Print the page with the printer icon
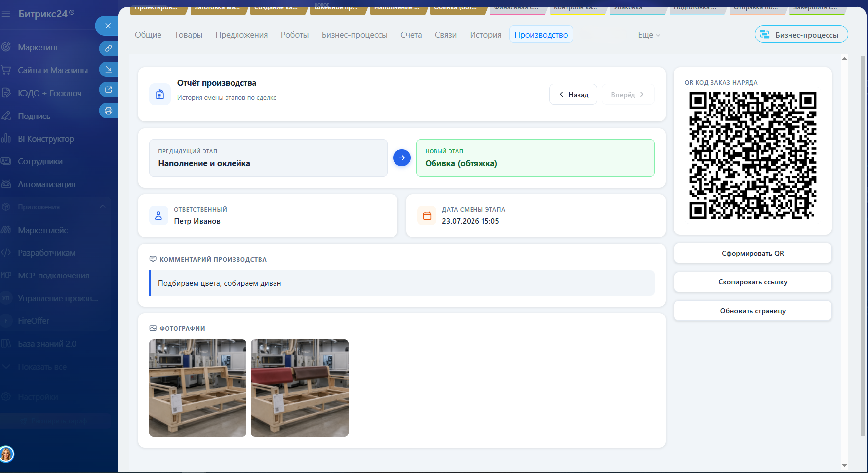The width and height of the screenshot is (868, 473). click(109, 111)
